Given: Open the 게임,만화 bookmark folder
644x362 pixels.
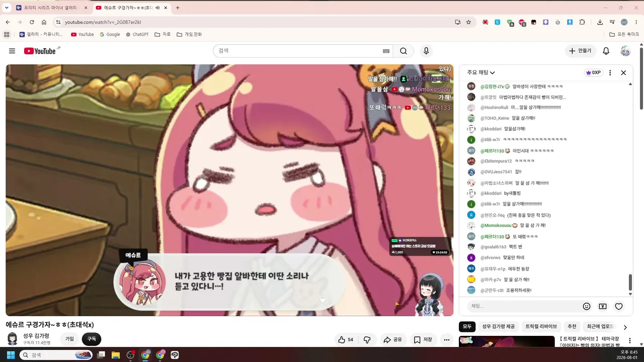Looking at the screenshot, I should point(189,34).
